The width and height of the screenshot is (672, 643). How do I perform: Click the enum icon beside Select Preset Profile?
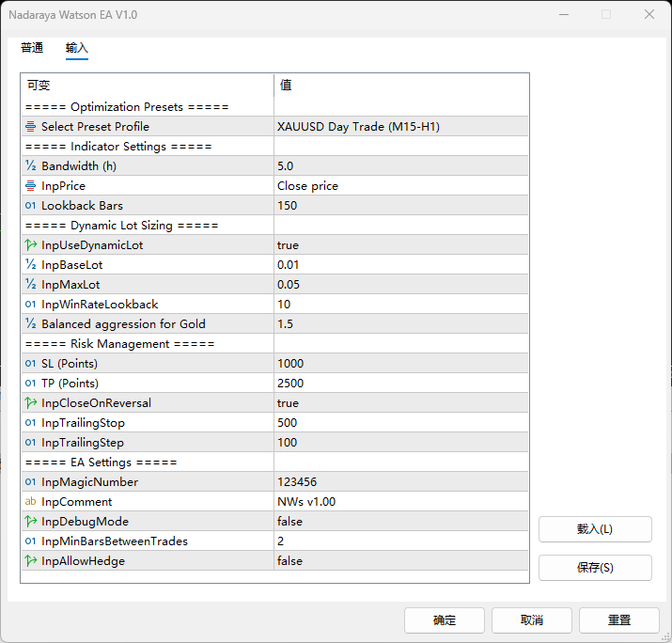click(31, 127)
